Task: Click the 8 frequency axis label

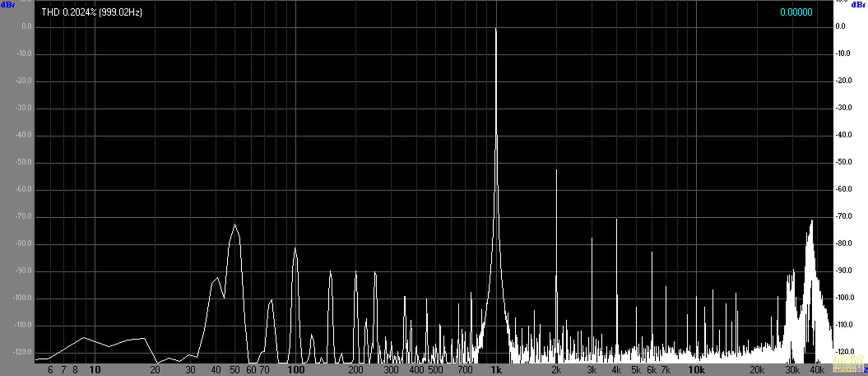Action: [75, 370]
